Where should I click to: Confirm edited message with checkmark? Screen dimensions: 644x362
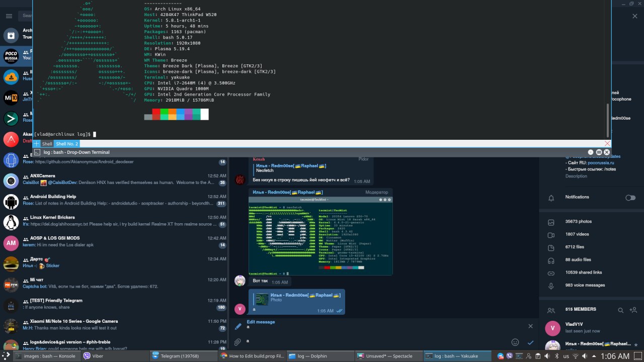pyautogui.click(x=530, y=342)
